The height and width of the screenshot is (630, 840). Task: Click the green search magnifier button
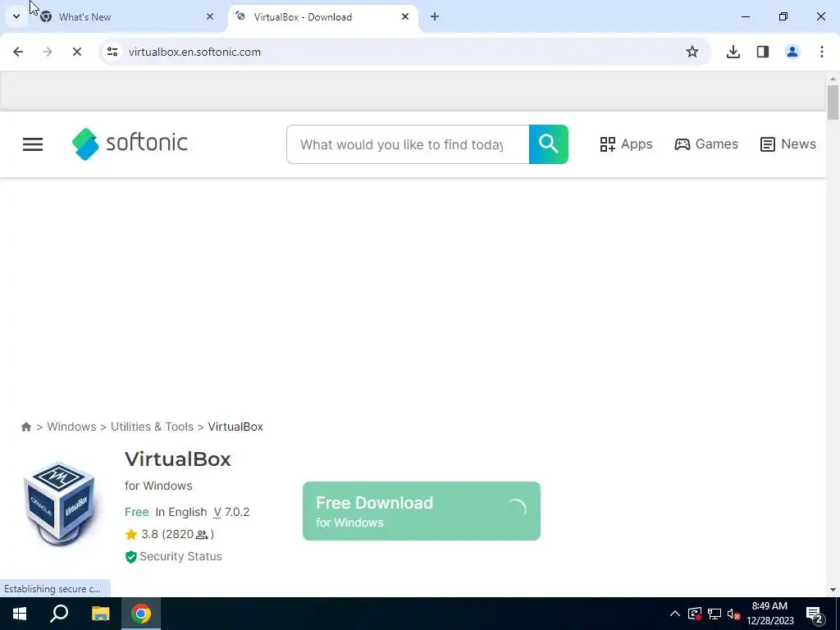pos(548,144)
